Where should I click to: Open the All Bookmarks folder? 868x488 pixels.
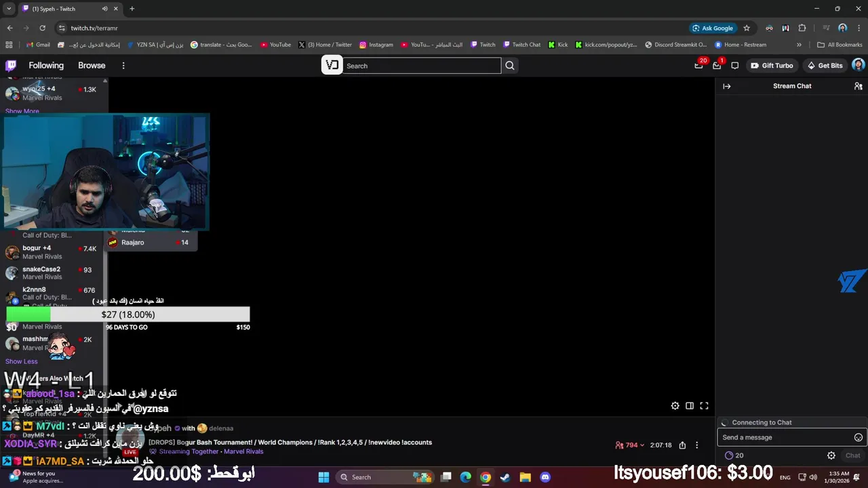[840, 45]
